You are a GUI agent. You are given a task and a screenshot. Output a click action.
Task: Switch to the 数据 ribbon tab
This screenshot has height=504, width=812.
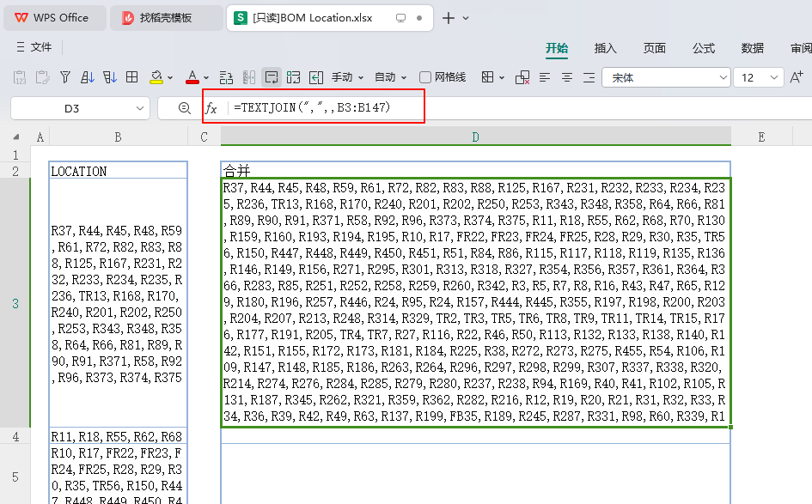753,48
